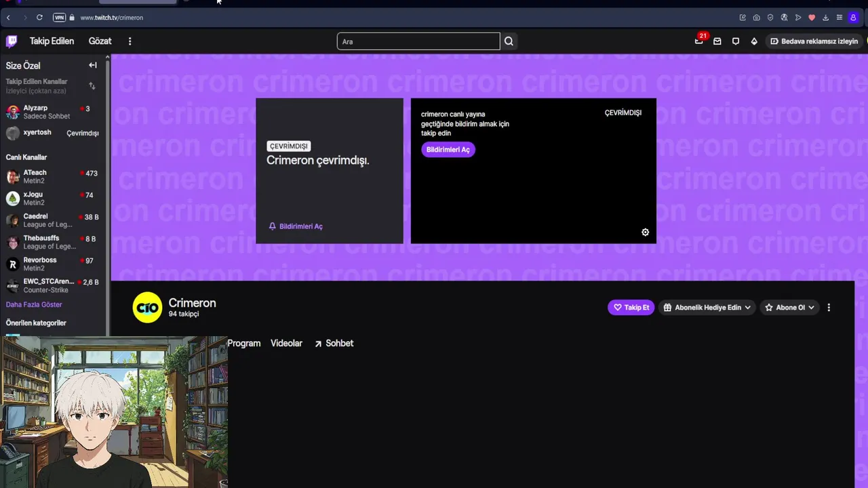
Task: Open notifications inbox with 21 badge
Action: (x=699, y=41)
